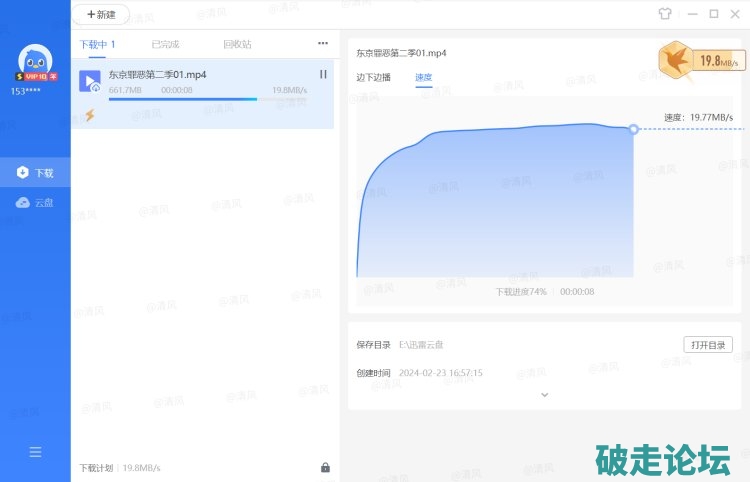Viewport: 750px width, 482px height.
Task: Select the 下载中 downloading tab
Action: [x=97, y=44]
